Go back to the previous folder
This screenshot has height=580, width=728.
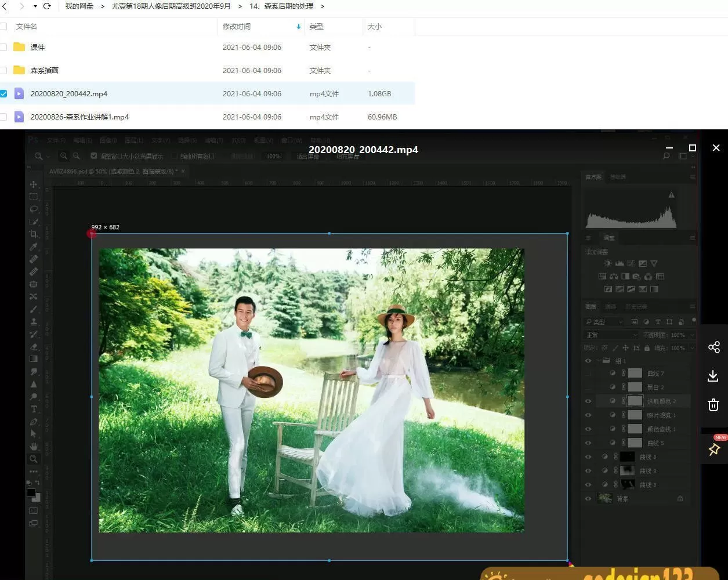click(5, 6)
